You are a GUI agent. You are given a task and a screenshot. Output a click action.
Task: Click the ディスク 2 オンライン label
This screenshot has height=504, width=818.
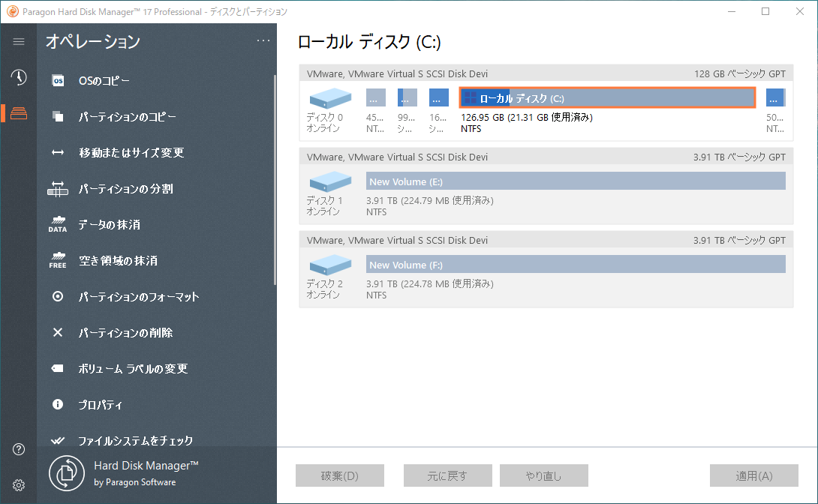click(324, 289)
